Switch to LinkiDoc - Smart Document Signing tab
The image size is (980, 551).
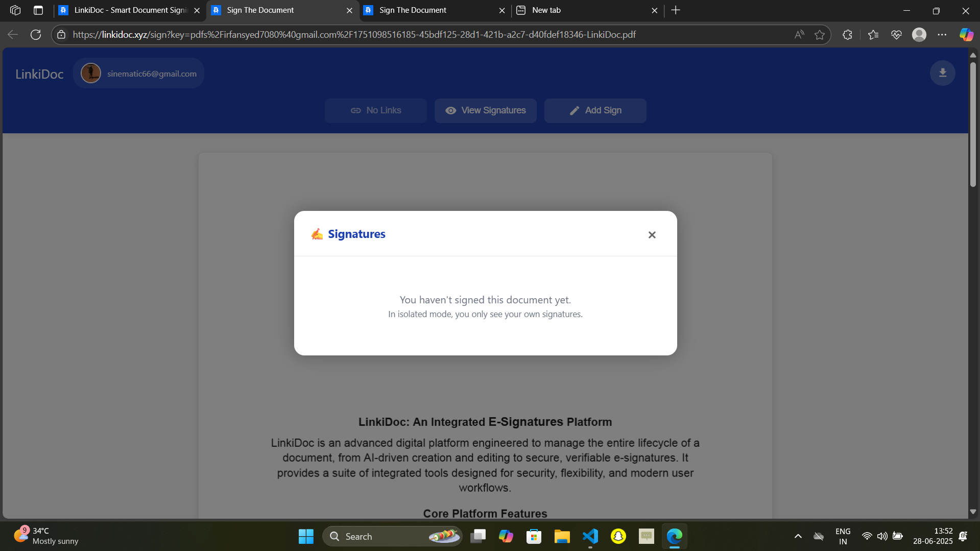pyautogui.click(x=129, y=10)
